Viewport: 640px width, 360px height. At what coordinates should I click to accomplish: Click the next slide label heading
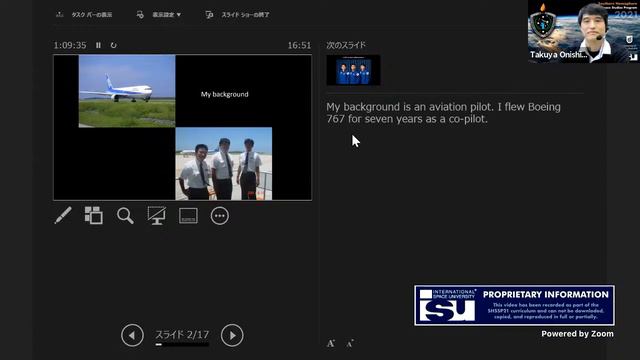(346, 45)
